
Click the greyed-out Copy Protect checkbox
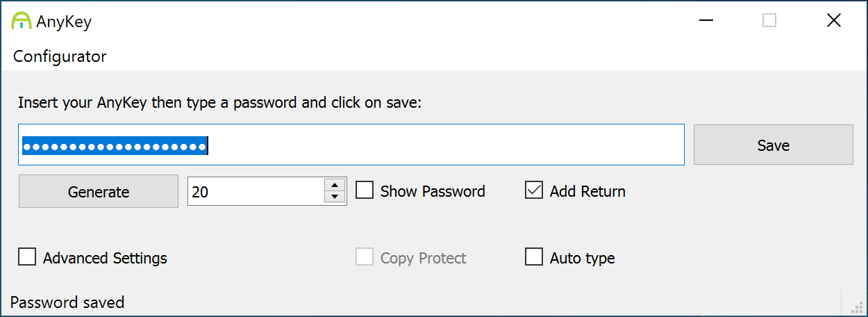[x=365, y=257]
